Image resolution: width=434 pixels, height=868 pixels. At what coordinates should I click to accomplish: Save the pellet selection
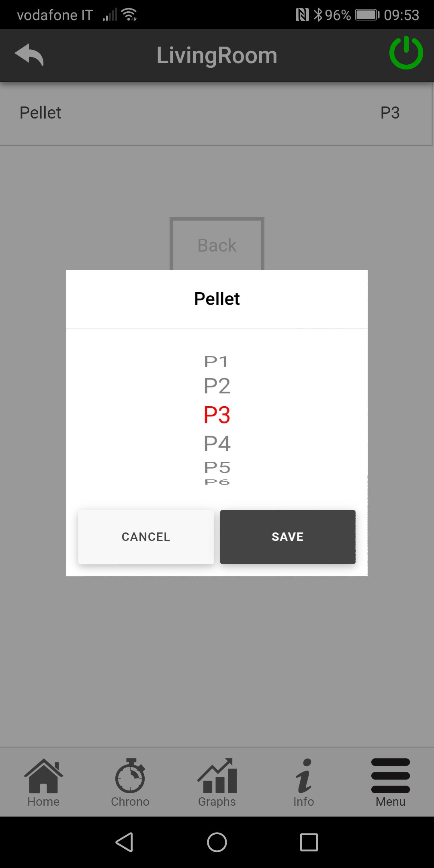point(288,537)
